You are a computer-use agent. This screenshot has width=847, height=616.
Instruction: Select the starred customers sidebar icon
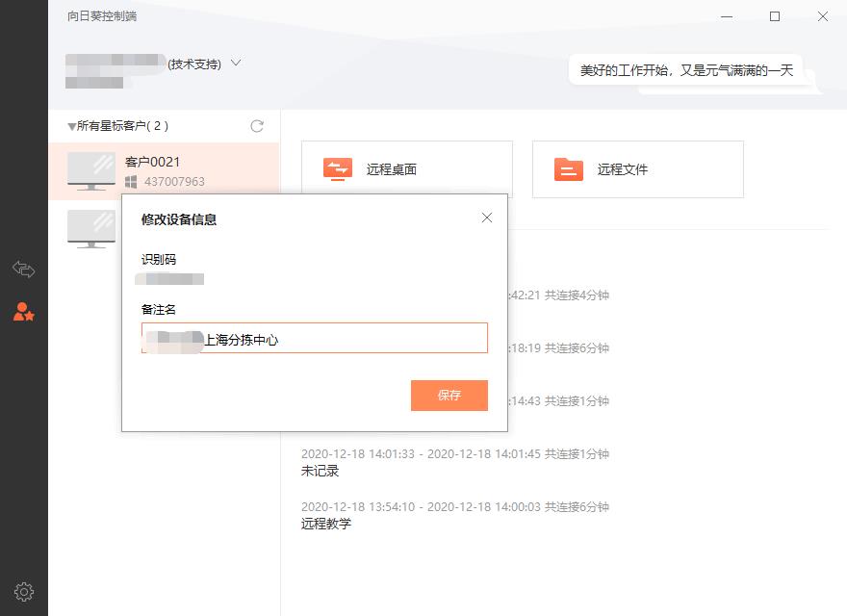click(x=24, y=312)
